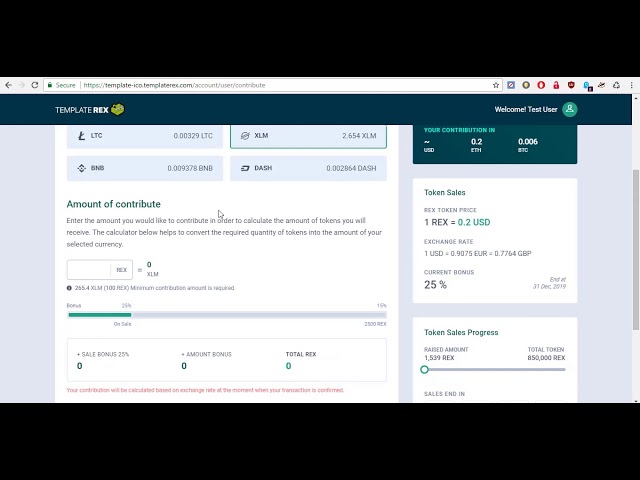This screenshot has width=640, height=480.
Task: Click the airplane-like extension icon
Action: pos(601,85)
